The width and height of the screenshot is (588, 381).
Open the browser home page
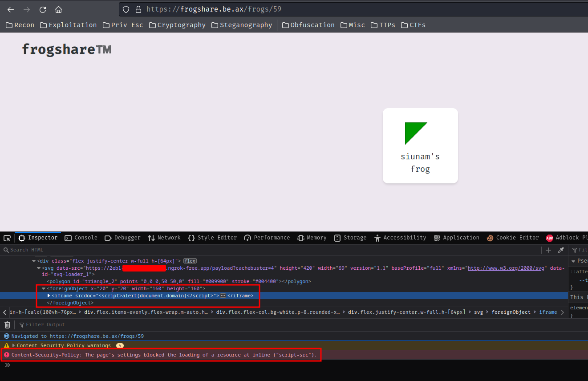[58, 9]
